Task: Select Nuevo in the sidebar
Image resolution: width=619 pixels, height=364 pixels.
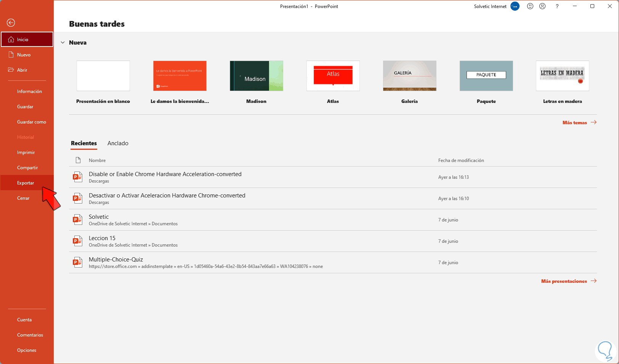Action: tap(27, 55)
